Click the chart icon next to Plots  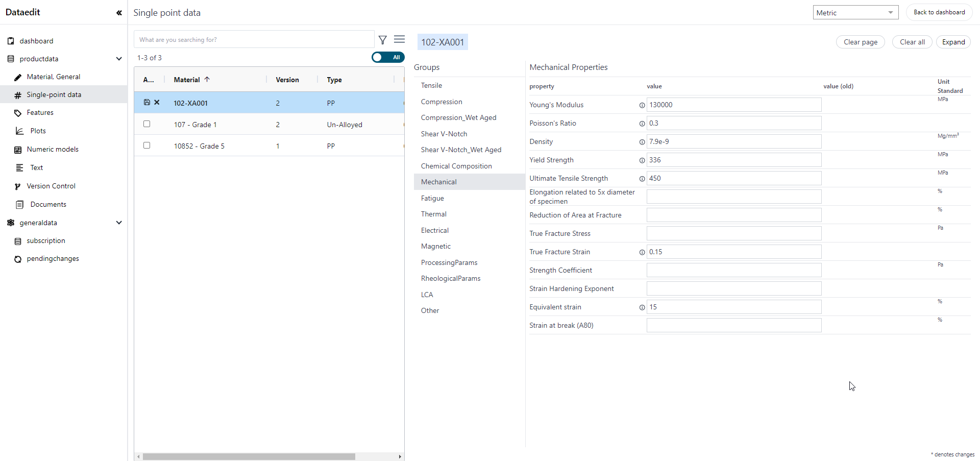(x=19, y=131)
